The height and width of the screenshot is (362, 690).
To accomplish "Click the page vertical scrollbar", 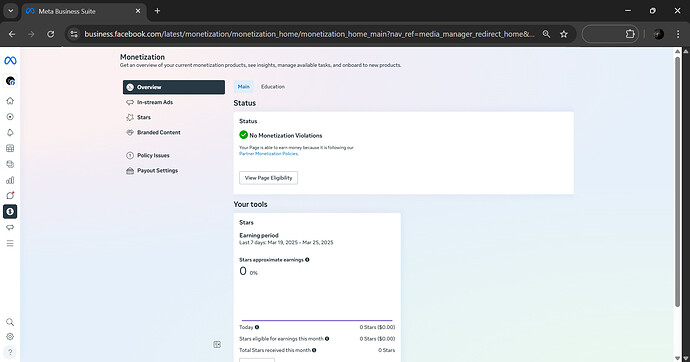I will click(678, 181).
